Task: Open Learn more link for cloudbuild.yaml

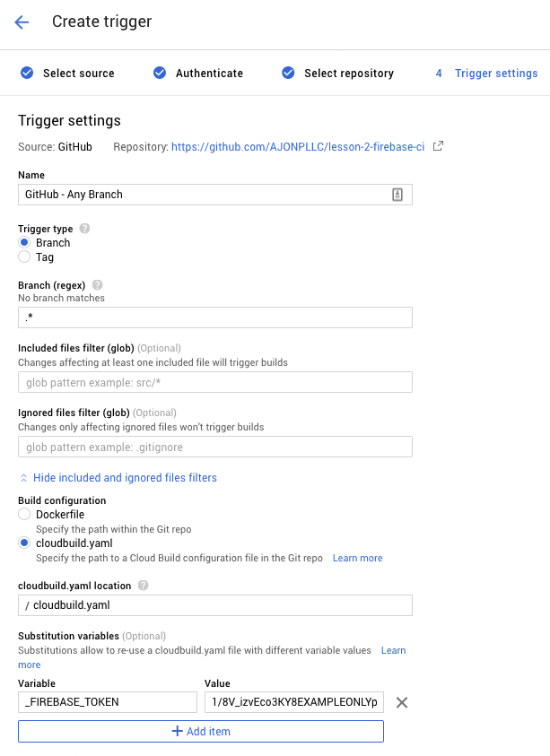Action: 357,558
